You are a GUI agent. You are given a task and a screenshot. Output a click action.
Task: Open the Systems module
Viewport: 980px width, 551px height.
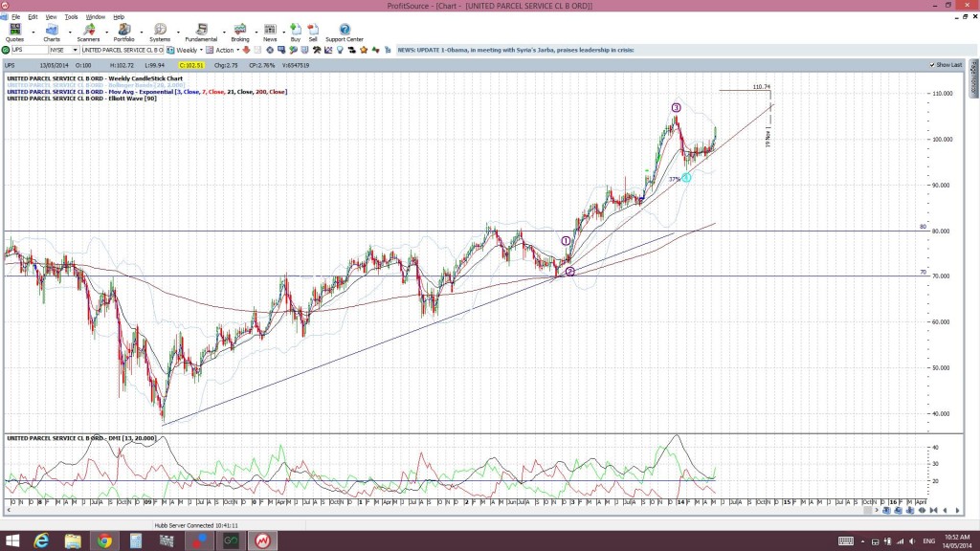click(x=160, y=33)
